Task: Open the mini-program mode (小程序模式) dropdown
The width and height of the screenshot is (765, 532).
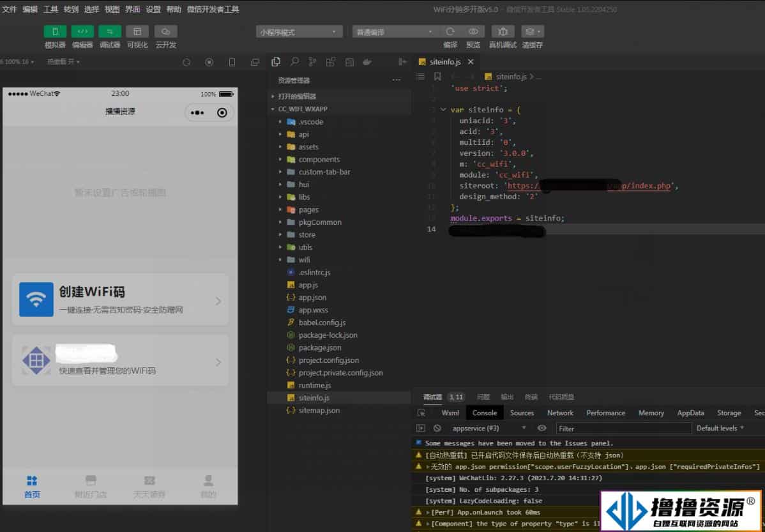Action: pyautogui.click(x=299, y=32)
